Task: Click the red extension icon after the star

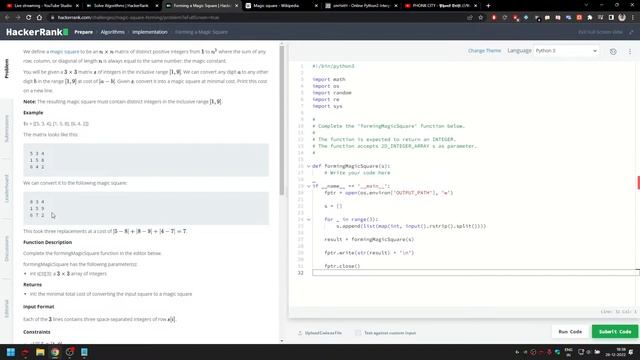Action: coord(494,18)
